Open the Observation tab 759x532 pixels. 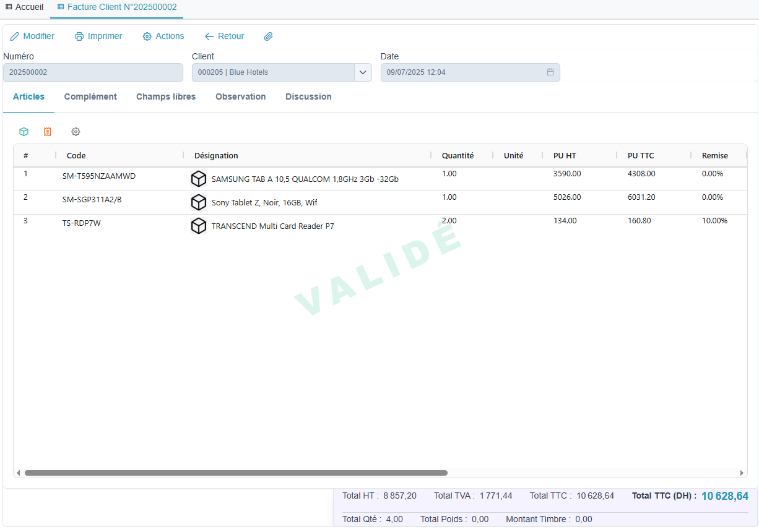[x=240, y=97]
